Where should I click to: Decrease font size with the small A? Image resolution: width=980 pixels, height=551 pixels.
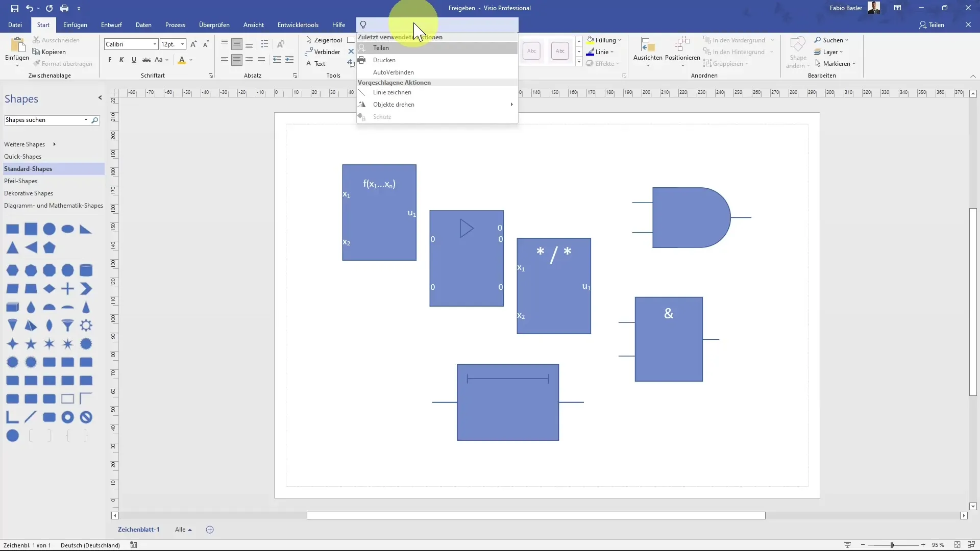click(206, 44)
